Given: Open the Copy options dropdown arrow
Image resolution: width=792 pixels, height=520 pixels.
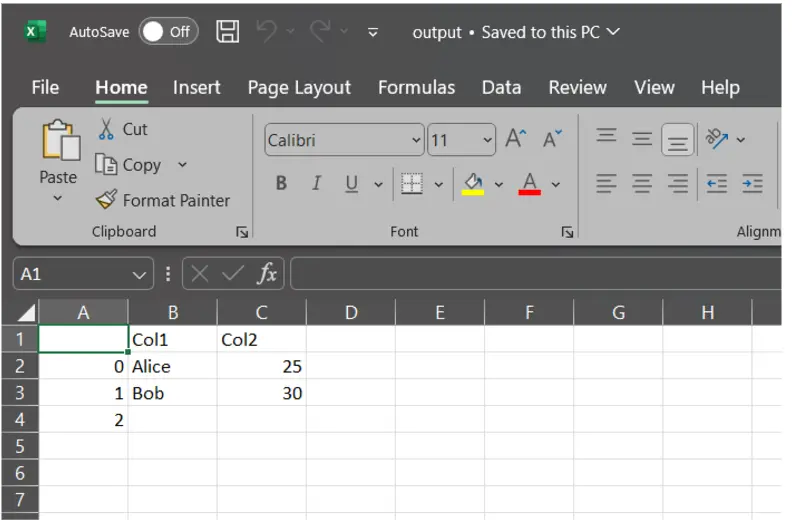Looking at the screenshot, I should pos(182,165).
